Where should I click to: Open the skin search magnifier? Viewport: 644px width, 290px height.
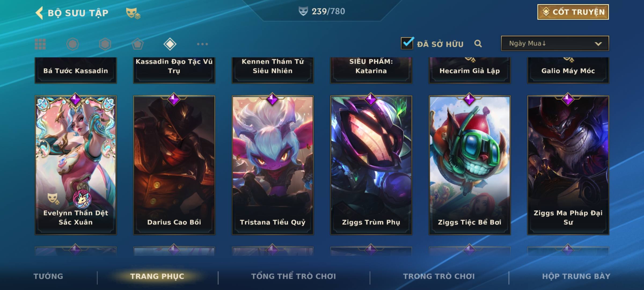[x=478, y=44]
